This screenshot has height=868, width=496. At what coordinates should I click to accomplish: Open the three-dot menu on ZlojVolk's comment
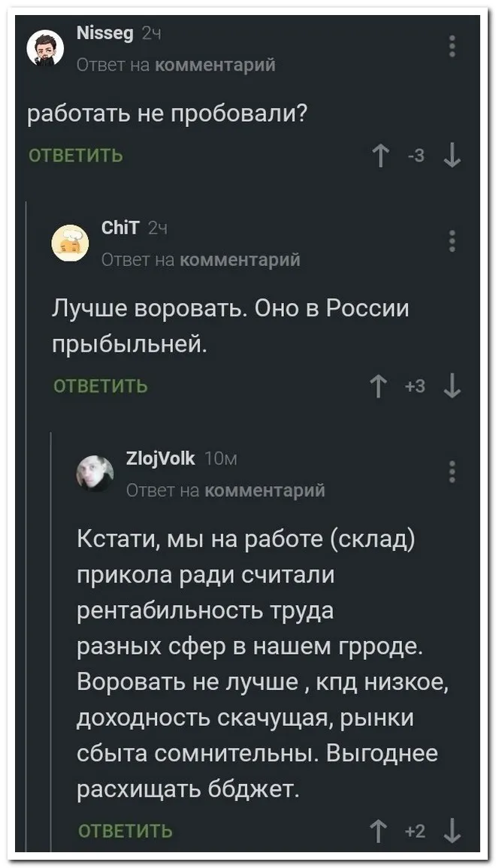pyautogui.click(x=452, y=471)
